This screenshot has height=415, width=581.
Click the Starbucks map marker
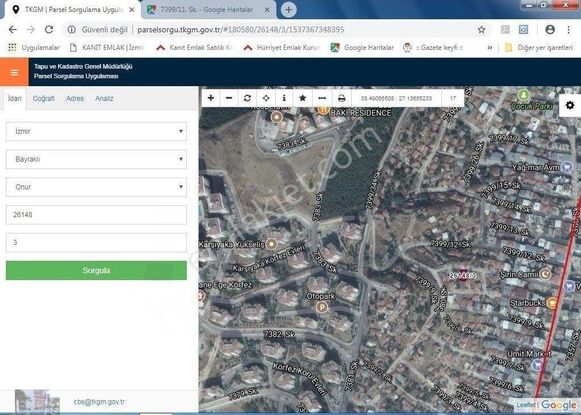(x=552, y=302)
